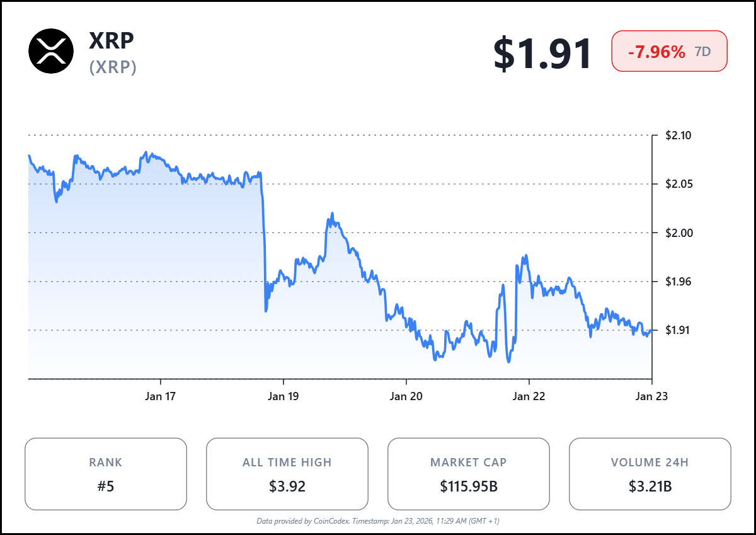Screen dimensions: 756x535
Task: Click the 7D timeframe label
Action: tap(702, 52)
